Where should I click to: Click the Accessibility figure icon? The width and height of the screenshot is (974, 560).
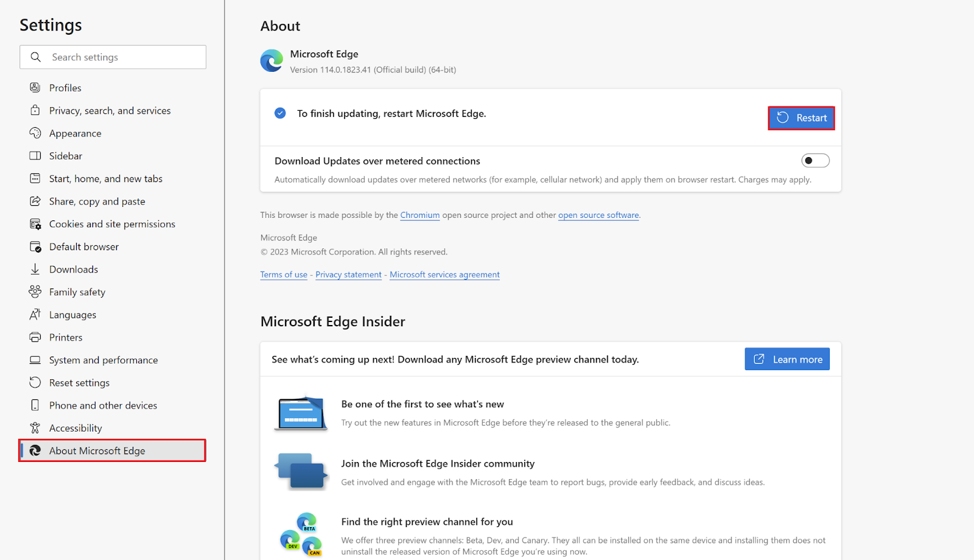[35, 428]
